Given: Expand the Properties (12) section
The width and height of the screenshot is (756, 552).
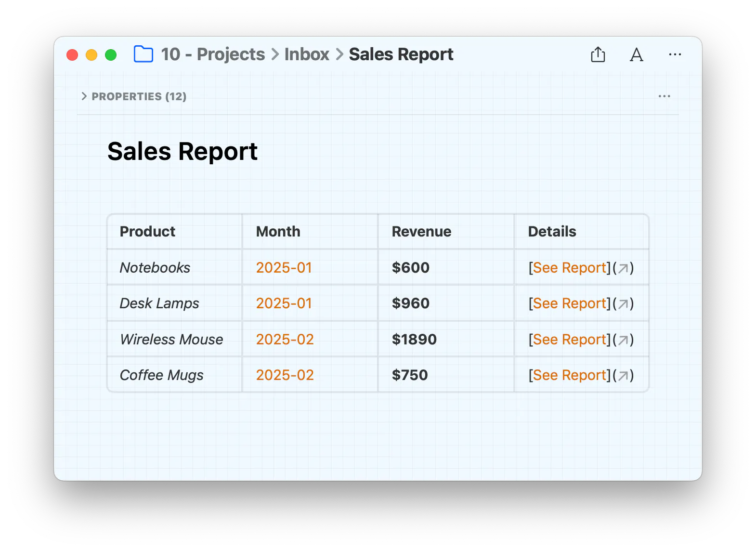Looking at the screenshot, I should (x=134, y=96).
